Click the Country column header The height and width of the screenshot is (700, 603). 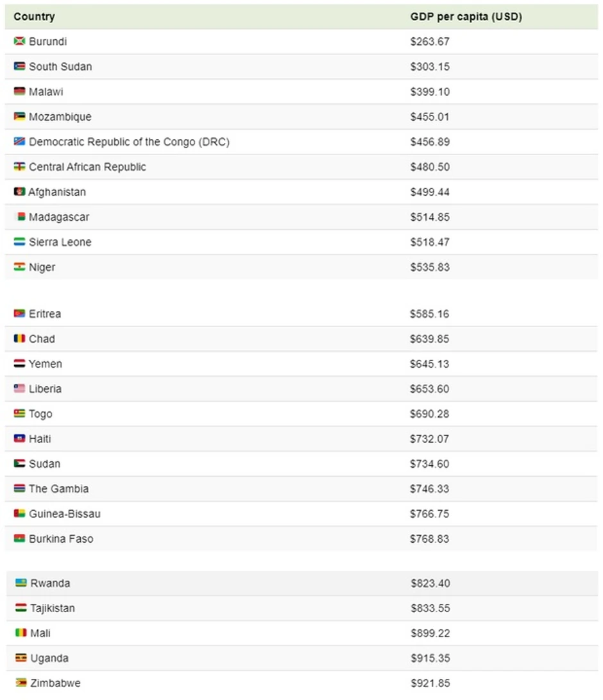[x=35, y=17]
